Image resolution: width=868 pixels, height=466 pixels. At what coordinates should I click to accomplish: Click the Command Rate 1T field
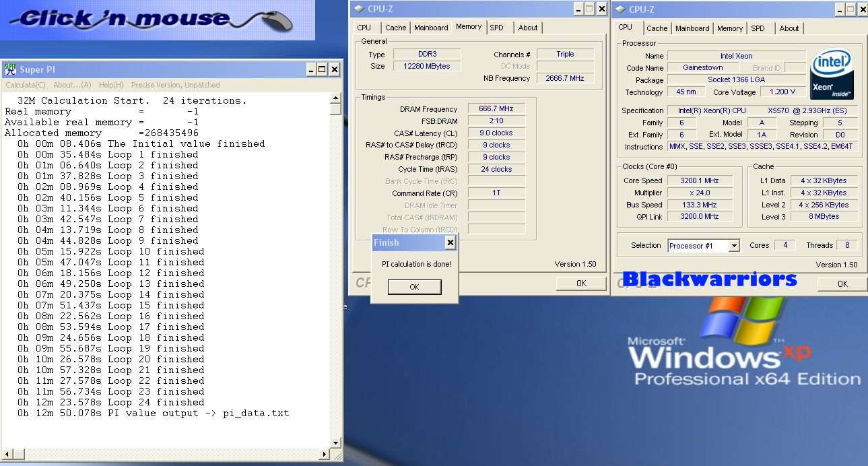(x=496, y=193)
